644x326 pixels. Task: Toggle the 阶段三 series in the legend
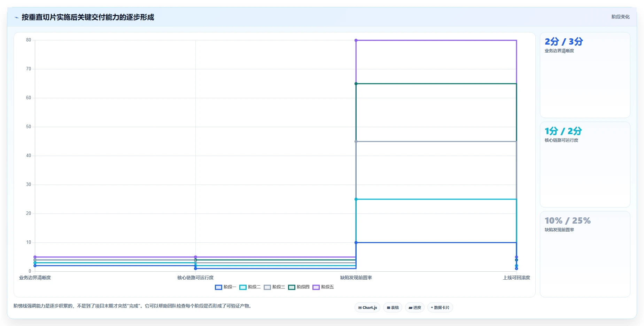click(x=274, y=287)
